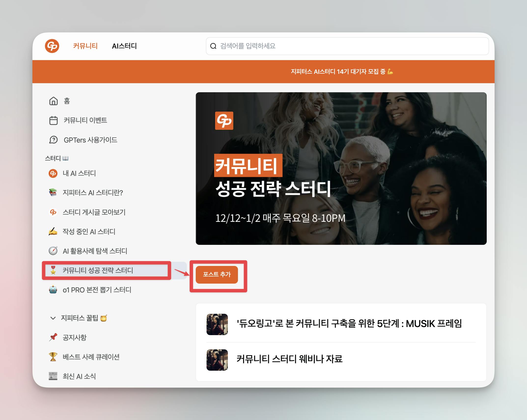Click thumbnail of 커뮤니티 스터디 웨비나 자료 post

(217, 360)
